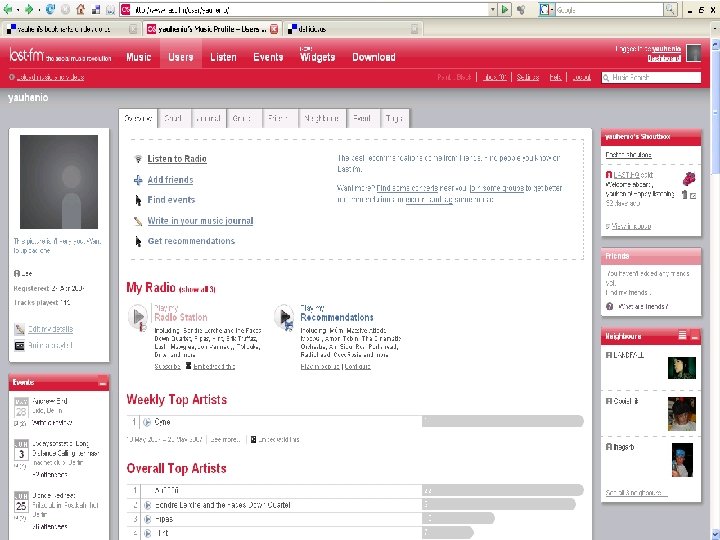This screenshot has width=720, height=540.
Task: Reload the page with the refresh icon
Action: click(51, 9)
